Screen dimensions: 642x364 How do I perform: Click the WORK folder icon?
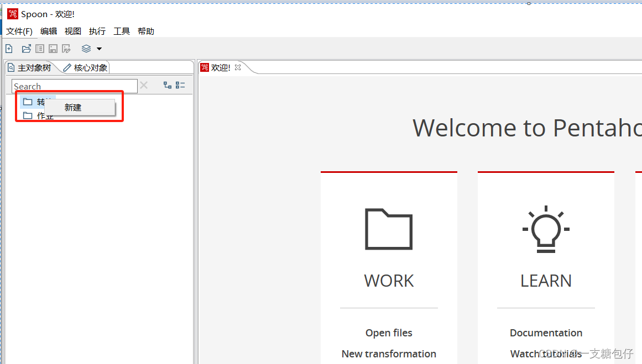click(x=389, y=229)
